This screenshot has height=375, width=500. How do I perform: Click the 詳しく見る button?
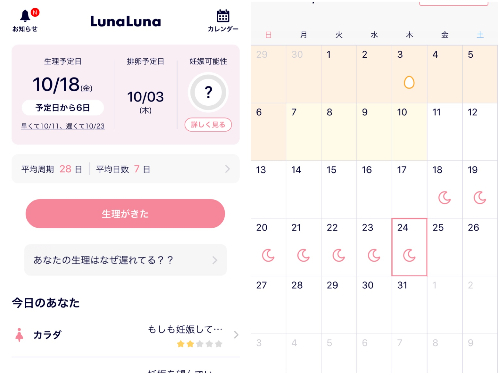[208, 125]
